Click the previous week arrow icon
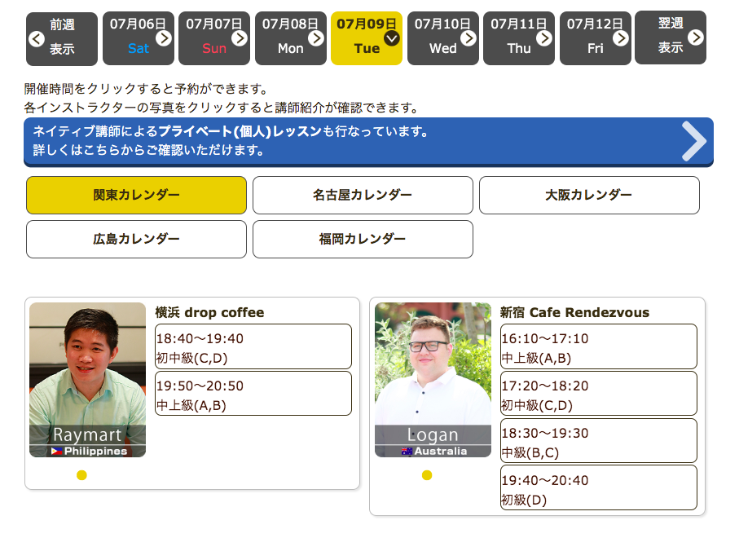This screenshot has height=560, width=739. click(x=36, y=38)
